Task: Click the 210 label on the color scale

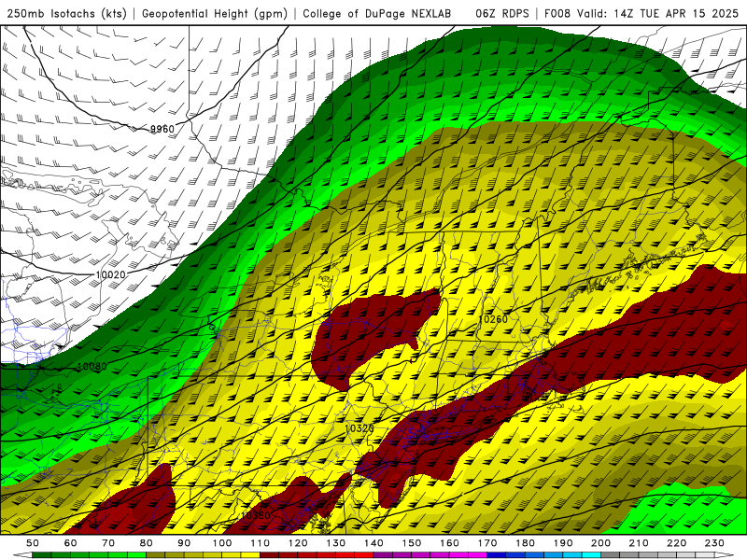Action: [639, 543]
